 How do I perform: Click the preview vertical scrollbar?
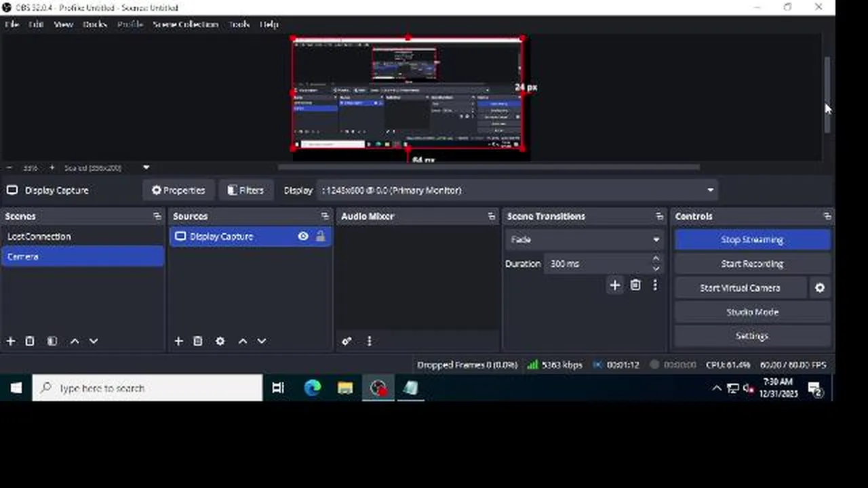[x=827, y=95]
